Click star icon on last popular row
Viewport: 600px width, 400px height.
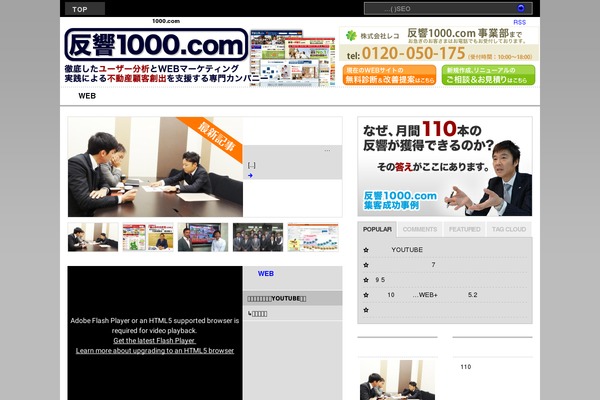tap(366, 310)
